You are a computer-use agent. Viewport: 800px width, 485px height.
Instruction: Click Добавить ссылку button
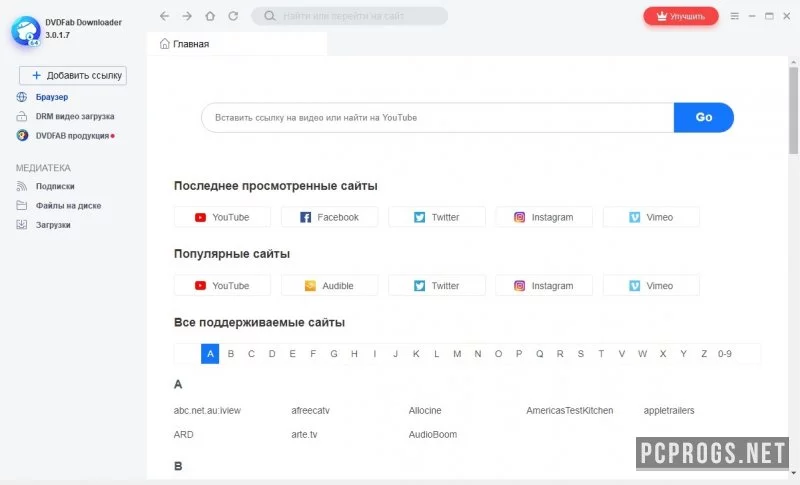73,75
